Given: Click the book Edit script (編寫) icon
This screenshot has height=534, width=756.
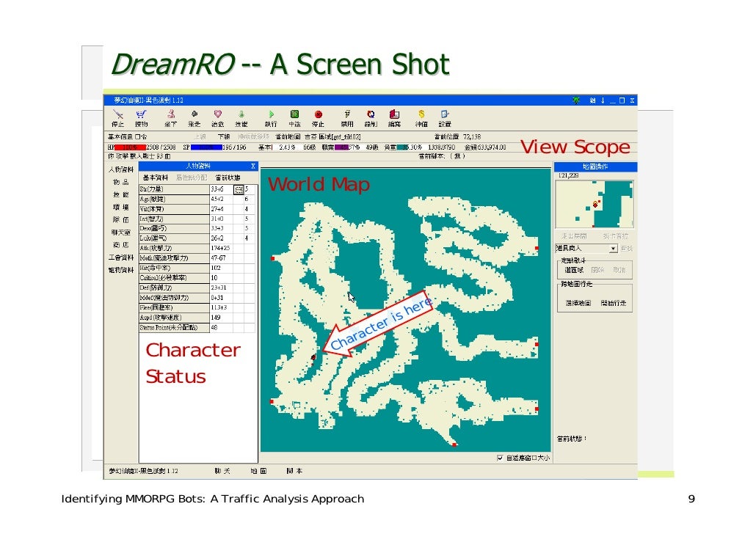Looking at the screenshot, I should 394,114.
